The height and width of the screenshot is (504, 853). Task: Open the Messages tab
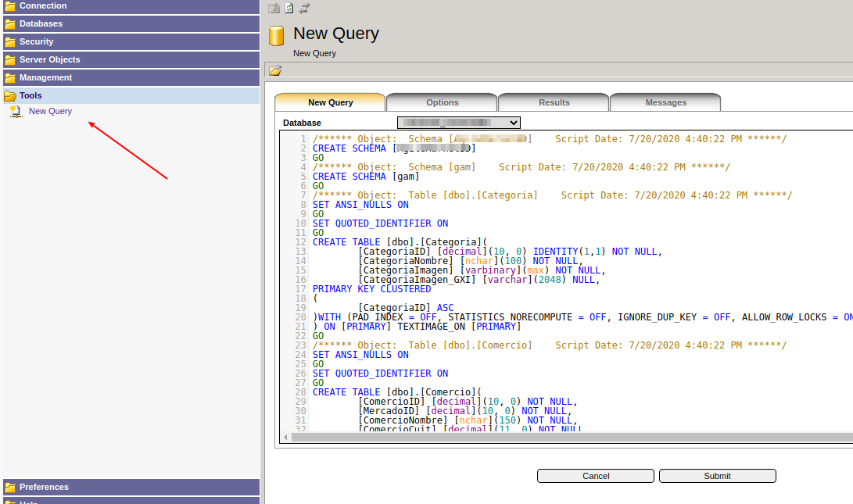click(666, 102)
